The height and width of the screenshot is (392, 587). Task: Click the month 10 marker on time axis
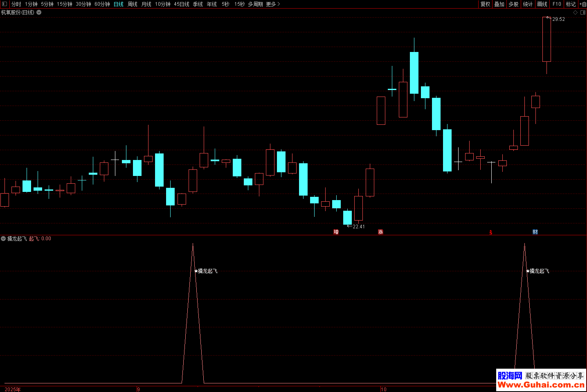tap(383, 389)
